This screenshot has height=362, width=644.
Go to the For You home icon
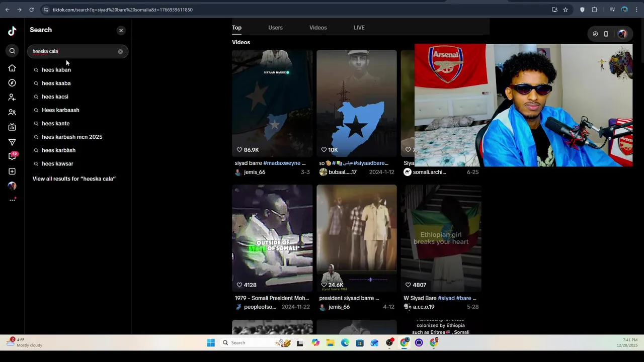12,68
